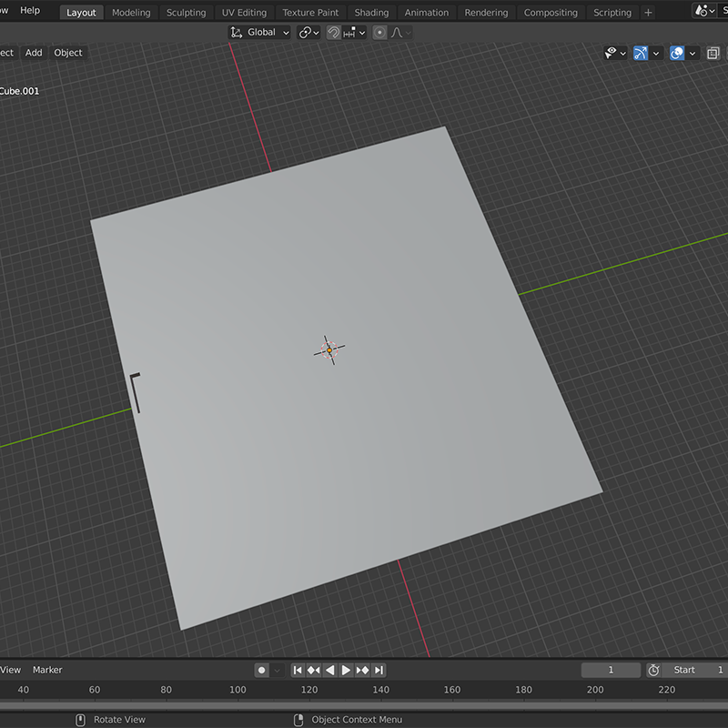Open the proportional editing falloff icon
This screenshot has width=728, height=728.
(x=395, y=32)
